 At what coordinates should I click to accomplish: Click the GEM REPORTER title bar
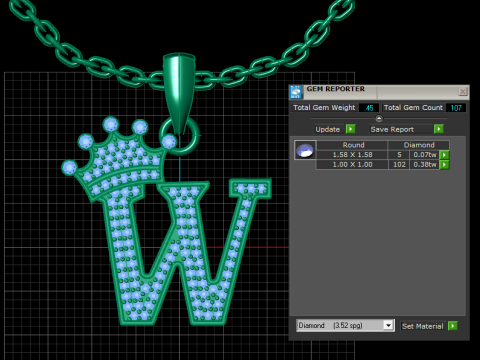(380, 92)
